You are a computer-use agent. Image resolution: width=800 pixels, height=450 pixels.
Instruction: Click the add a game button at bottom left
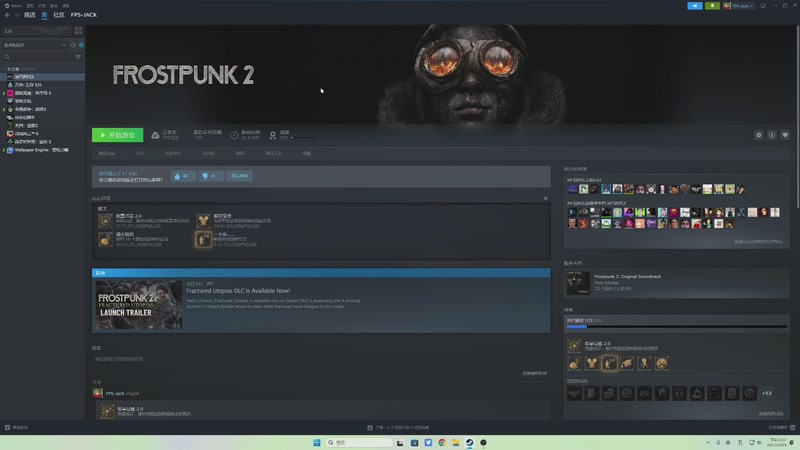[16, 428]
